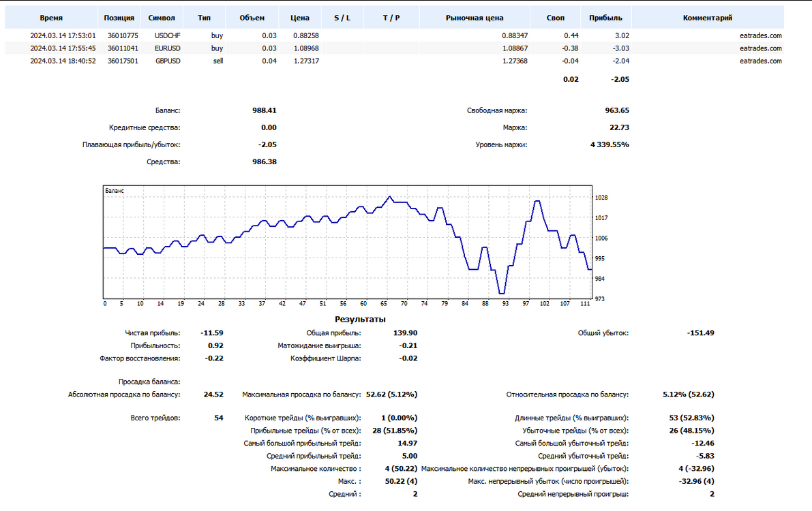Click the market price 0.88347
Viewport: 812px width, 511px height.
(515, 35)
